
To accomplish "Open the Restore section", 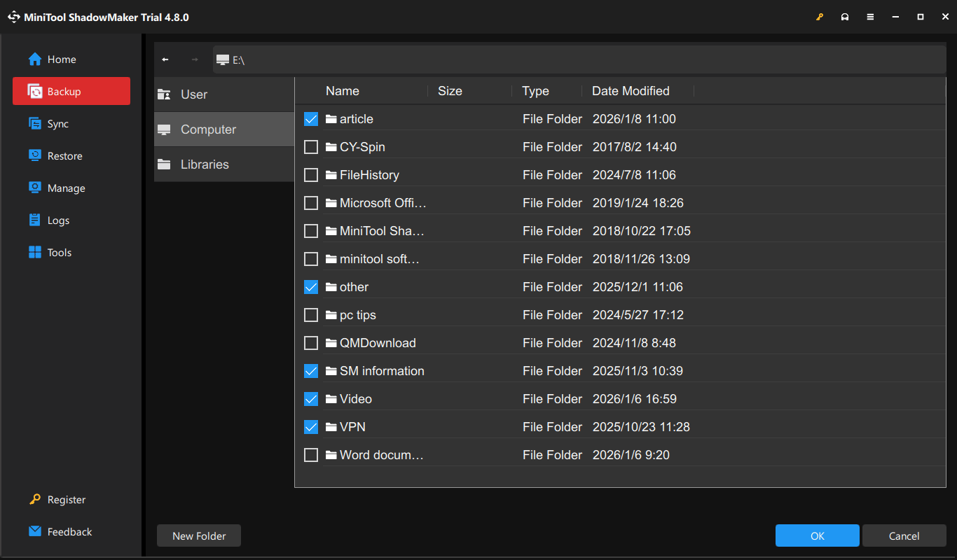I will click(64, 155).
